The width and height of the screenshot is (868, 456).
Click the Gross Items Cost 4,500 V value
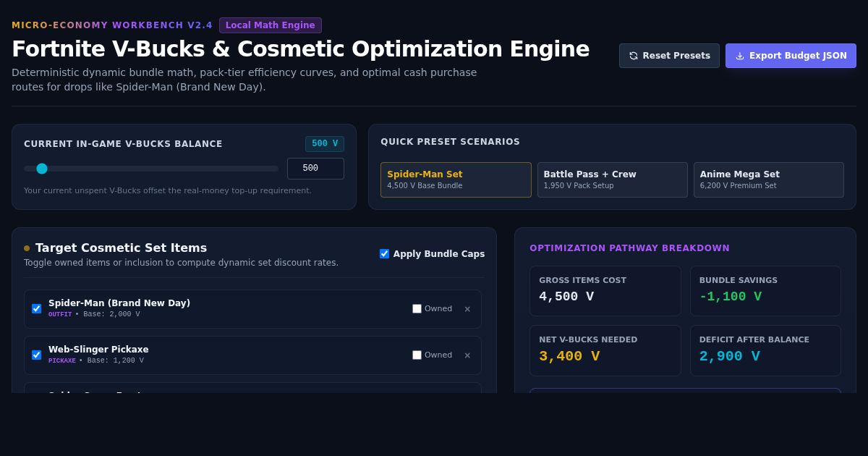[x=566, y=297]
